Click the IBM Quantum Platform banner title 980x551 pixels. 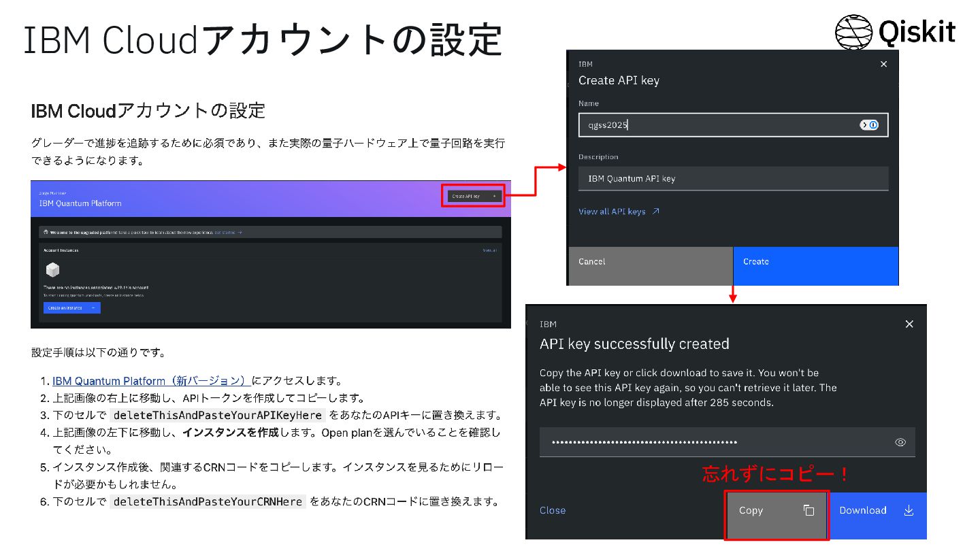point(80,203)
